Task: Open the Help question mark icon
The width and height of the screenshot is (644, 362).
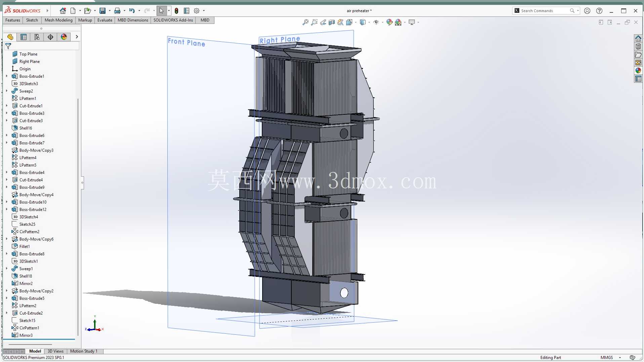Action: pyautogui.click(x=599, y=11)
